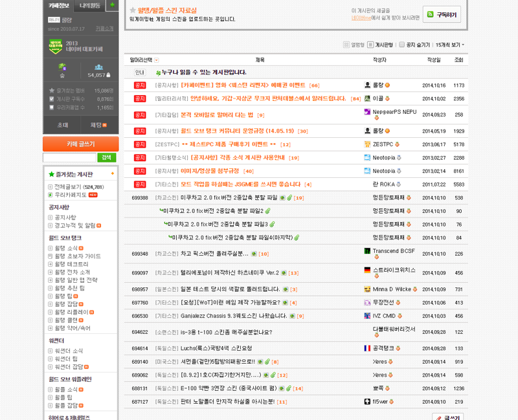Open 워썬더 잡담 board in sidebar
Screen dimensions: 518x420
(69, 367)
